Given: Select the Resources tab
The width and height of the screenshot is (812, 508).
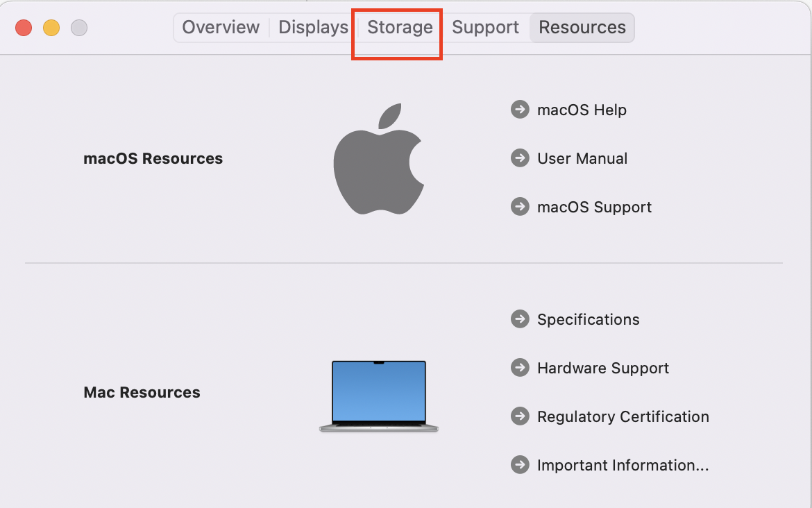Looking at the screenshot, I should coord(582,28).
